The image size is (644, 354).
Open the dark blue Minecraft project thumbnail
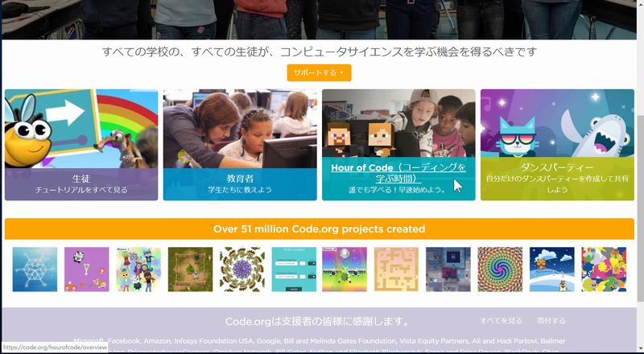coord(448,269)
